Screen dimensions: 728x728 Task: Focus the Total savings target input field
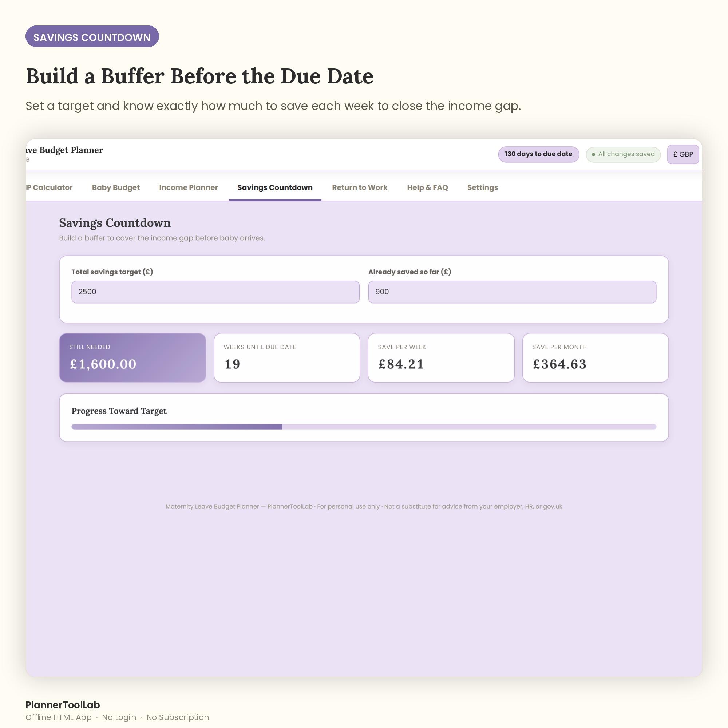(215, 292)
